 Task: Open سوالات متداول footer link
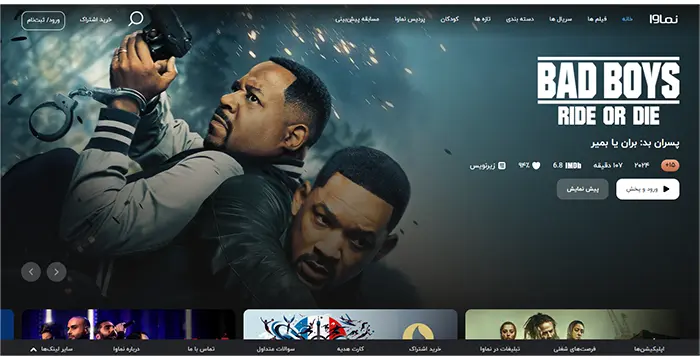[275, 349]
